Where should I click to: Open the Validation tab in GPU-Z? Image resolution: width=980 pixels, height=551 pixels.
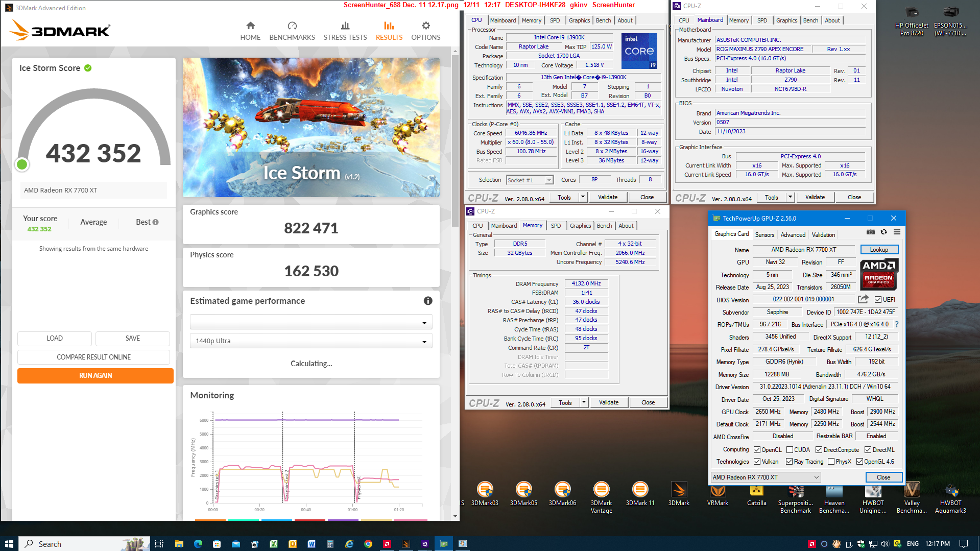[823, 235]
